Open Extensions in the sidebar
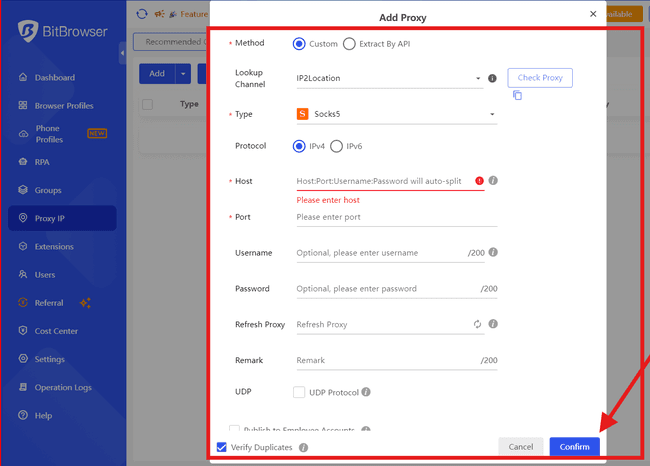Image resolution: width=650 pixels, height=466 pixels. point(62,247)
